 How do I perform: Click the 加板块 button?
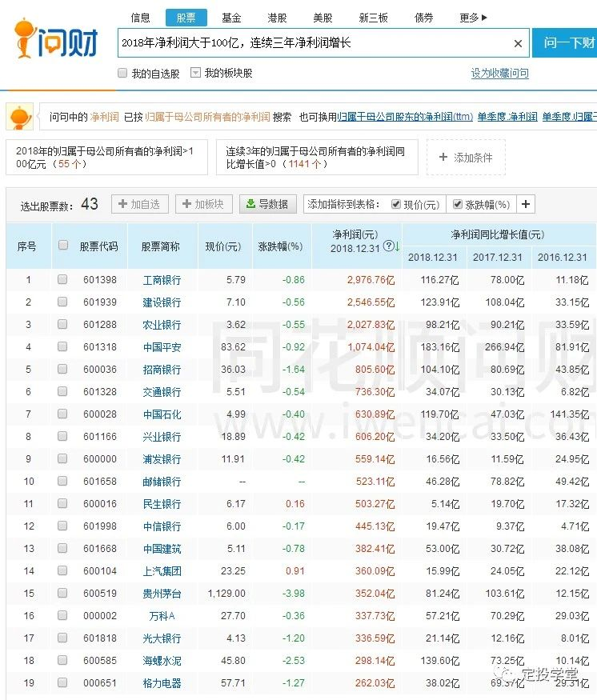pyautogui.click(x=203, y=204)
